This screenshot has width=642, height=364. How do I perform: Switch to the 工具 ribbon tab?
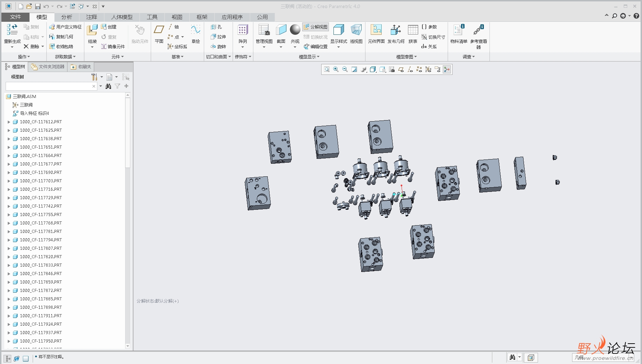click(152, 17)
